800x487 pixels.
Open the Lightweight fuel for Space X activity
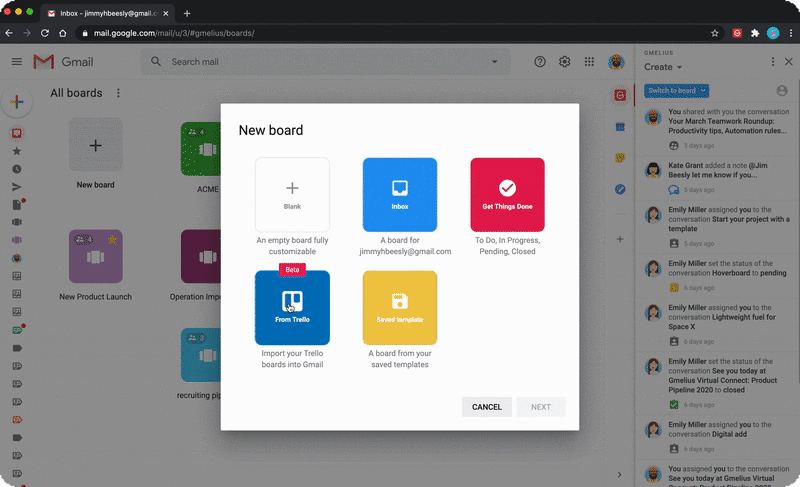[x=717, y=324]
